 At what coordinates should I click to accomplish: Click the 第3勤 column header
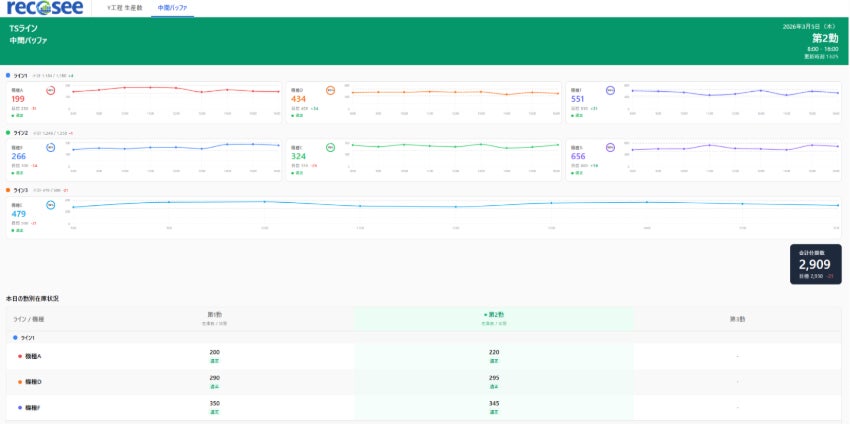[x=737, y=319]
